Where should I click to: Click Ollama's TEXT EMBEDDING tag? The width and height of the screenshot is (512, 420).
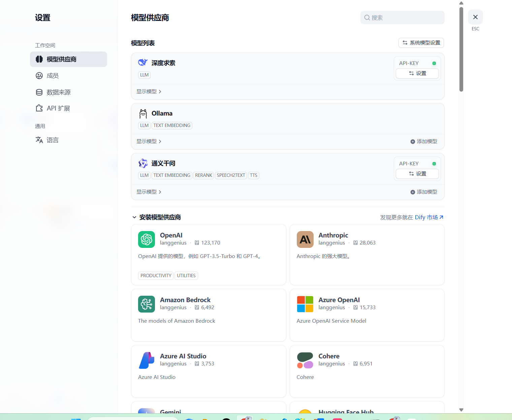point(172,126)
